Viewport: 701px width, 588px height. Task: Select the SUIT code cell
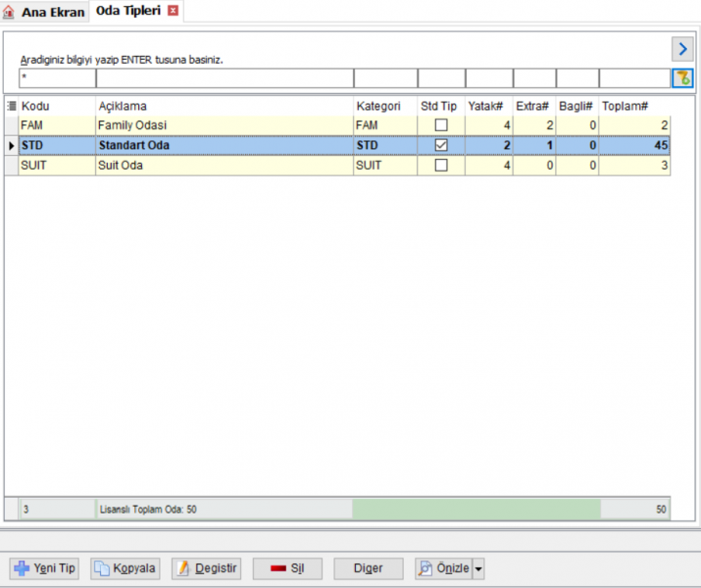click(57, 166)
